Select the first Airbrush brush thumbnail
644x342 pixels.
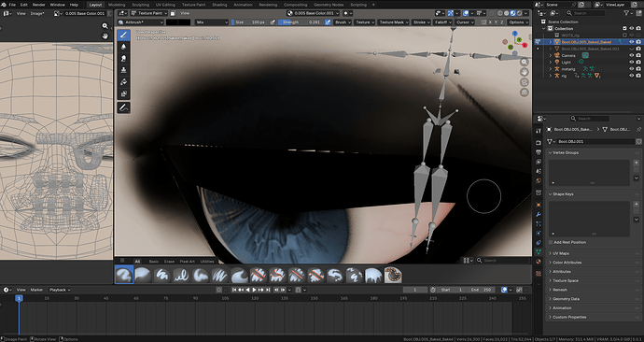coord(123,275)
